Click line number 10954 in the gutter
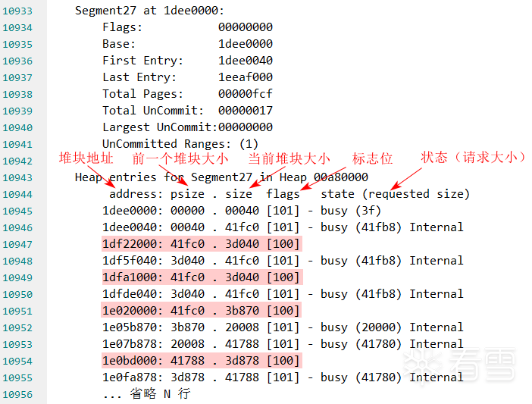 17,362
